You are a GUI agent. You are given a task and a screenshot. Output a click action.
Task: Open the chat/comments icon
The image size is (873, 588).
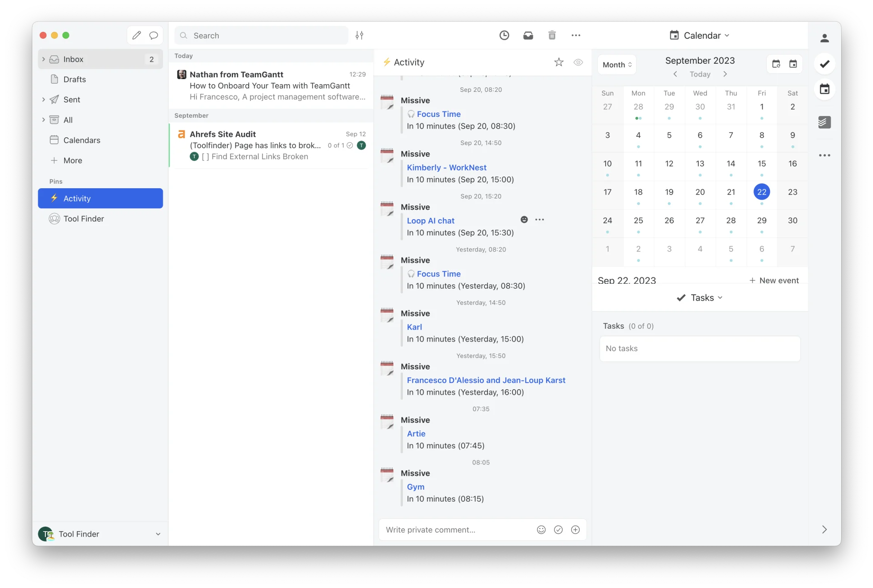(x=154, y=35)
